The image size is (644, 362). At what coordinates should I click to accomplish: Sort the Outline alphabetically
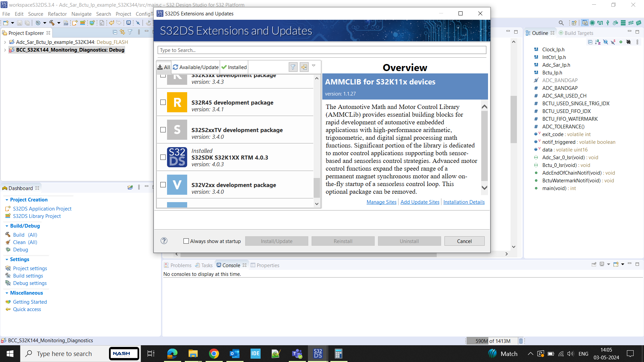tap(598, 42)
